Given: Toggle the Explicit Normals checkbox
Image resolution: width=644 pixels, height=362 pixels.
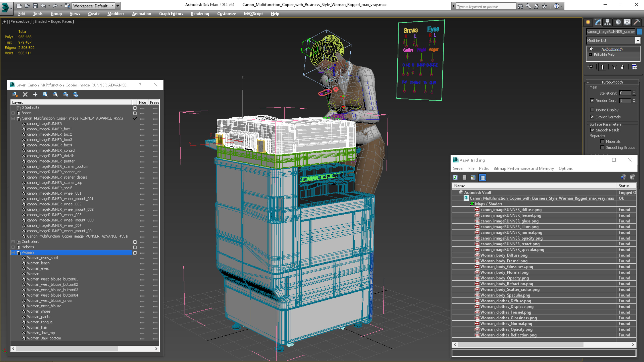Looking at the screenshot, I should tap(592, 117).
